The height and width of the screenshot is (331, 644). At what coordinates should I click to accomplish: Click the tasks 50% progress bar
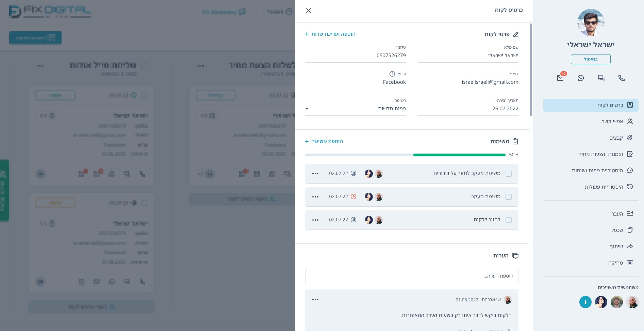click(405, 155)
